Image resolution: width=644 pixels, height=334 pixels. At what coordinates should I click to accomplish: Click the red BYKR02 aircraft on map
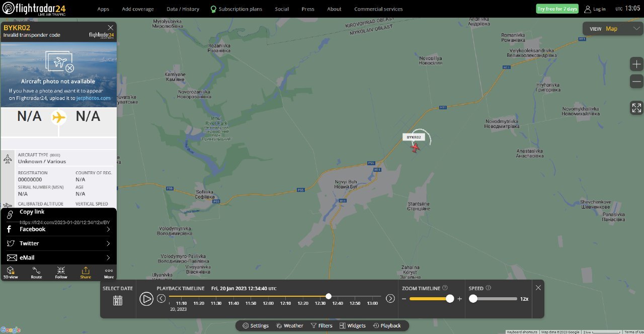tap(415, 148)
